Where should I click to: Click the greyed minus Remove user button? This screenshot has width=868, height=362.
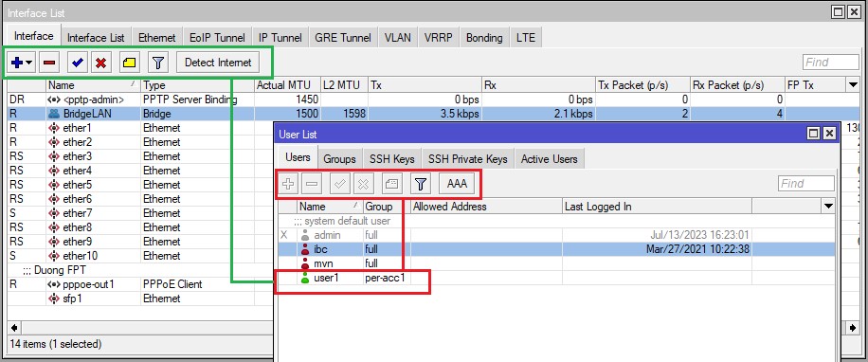(312, 184)
